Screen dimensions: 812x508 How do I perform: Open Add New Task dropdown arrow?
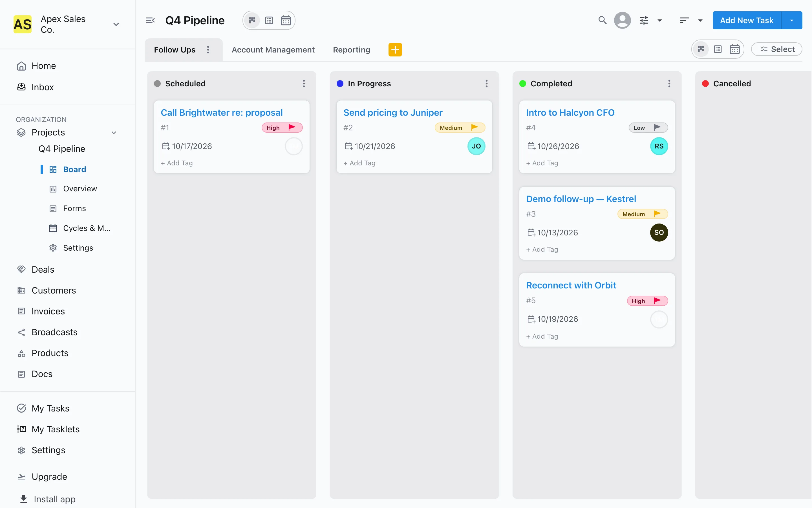click(x=791, y=21)
